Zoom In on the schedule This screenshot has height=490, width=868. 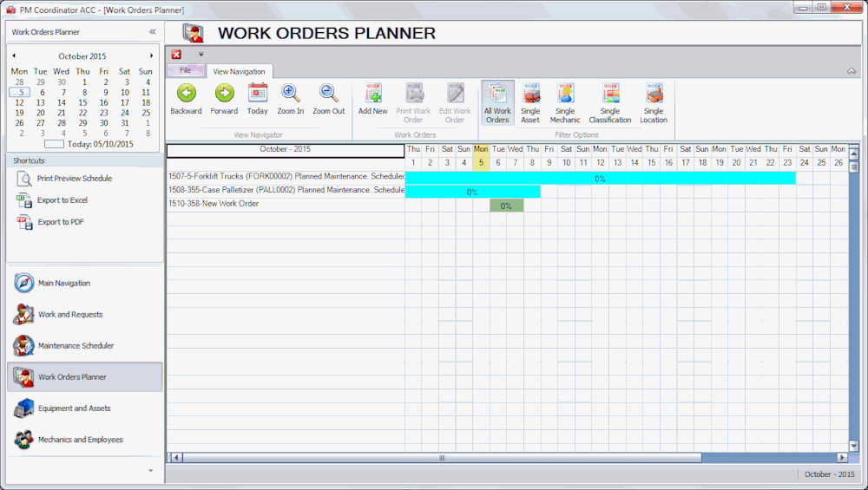[x=291, y=94]
